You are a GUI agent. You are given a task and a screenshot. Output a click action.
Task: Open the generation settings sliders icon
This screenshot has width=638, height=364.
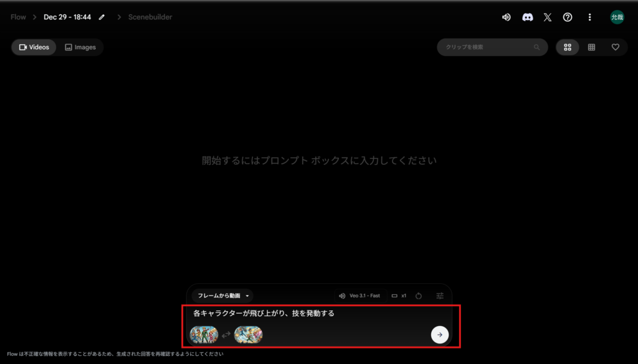click(440, 296)
